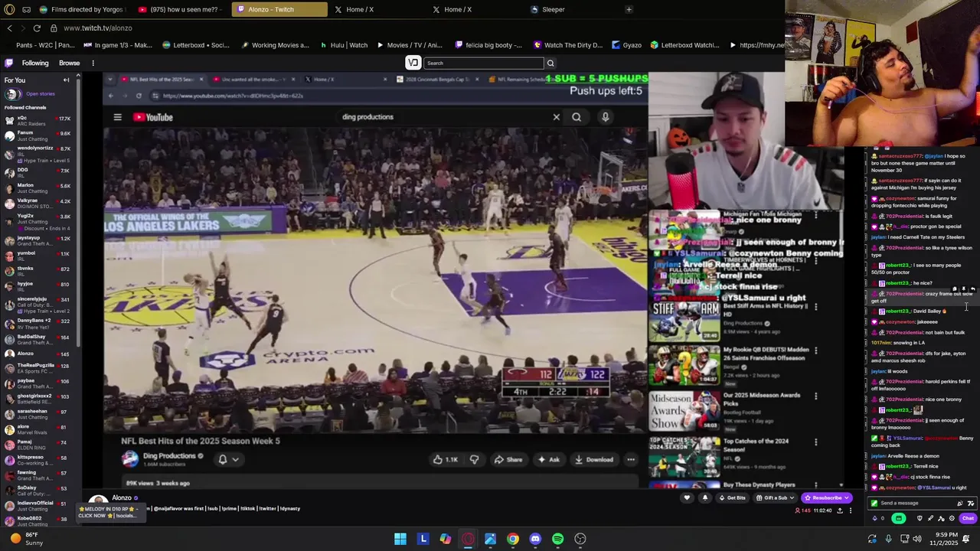The image size is (980, 551).
Task: Click the heart follow icon below stream
Action: pos(687,497)
